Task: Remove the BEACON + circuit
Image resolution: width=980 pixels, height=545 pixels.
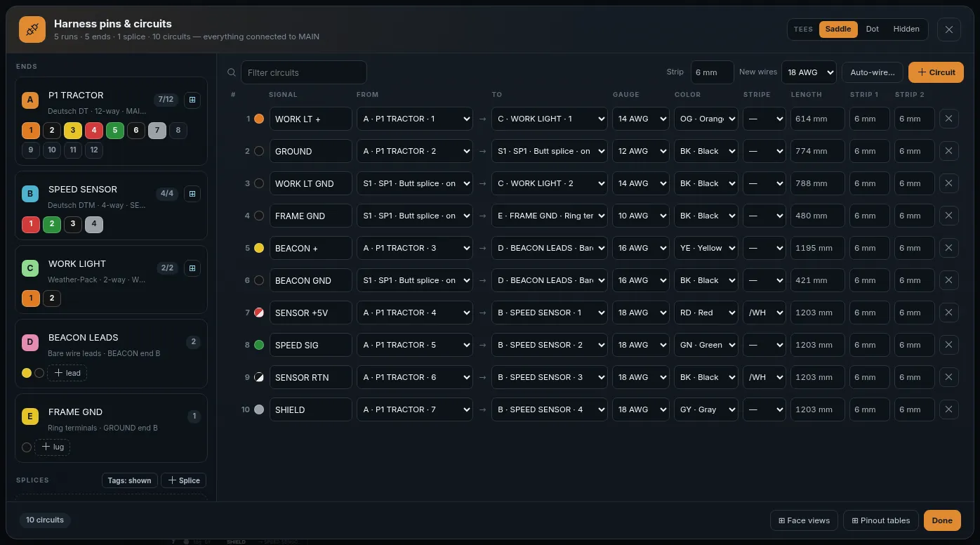Action: (948, 248)
